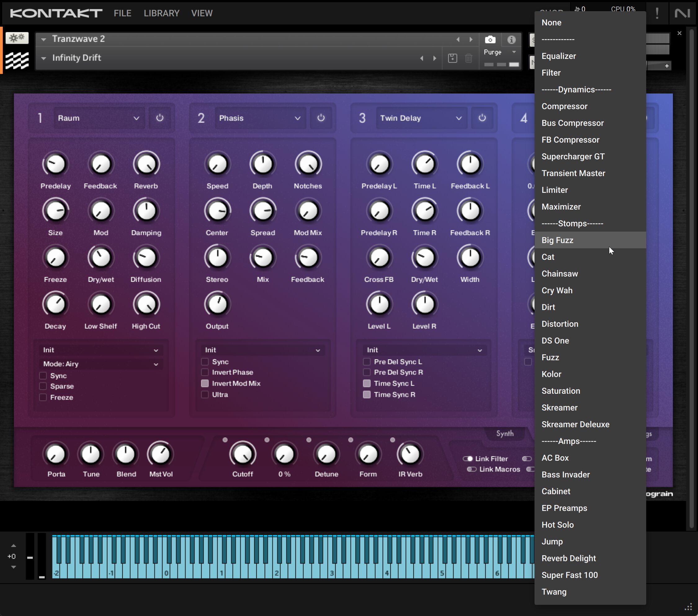Switch to the Synth tab
Screen dimensions: 698x616
pos(505,433)
